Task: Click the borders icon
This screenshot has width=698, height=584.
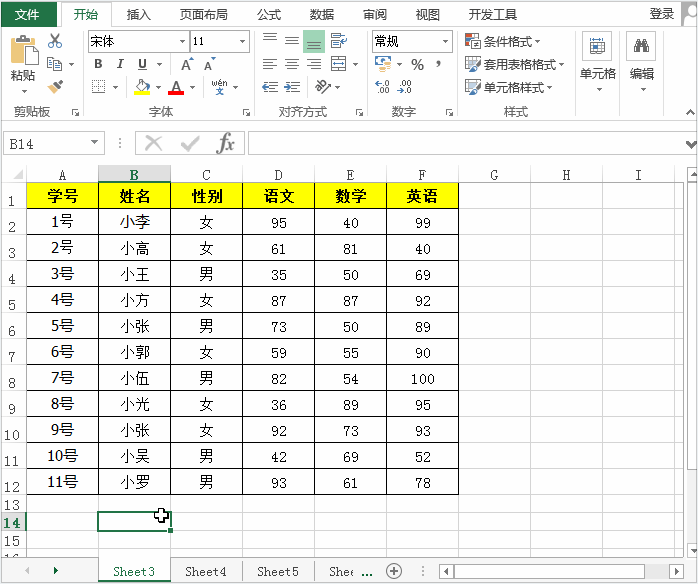Action: [x=98, y=86]
